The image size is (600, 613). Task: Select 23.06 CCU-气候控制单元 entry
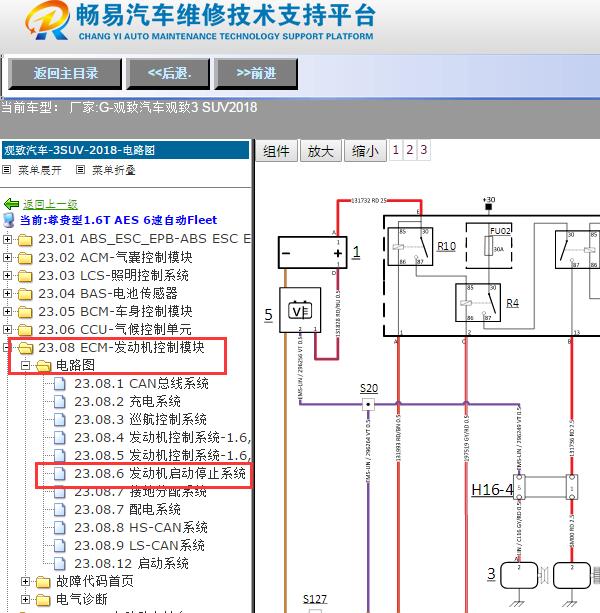[x=115, y=329]
